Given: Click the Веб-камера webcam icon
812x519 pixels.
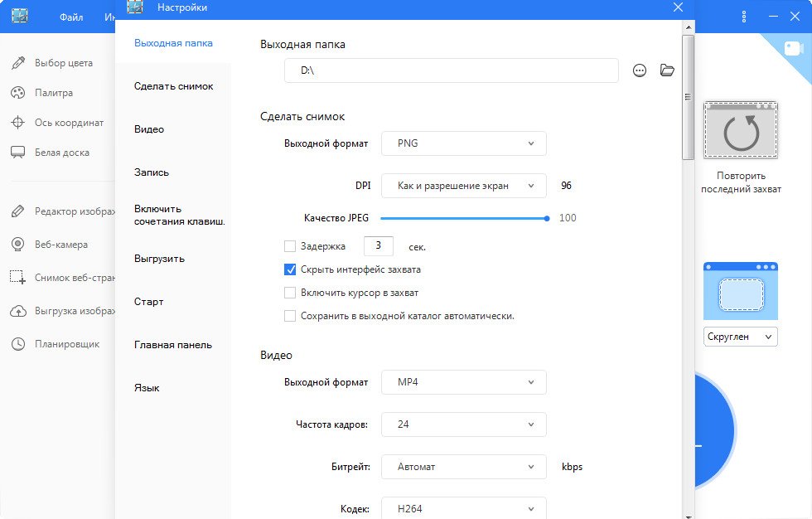Looking at the screenshot, I should pos(18,245).
